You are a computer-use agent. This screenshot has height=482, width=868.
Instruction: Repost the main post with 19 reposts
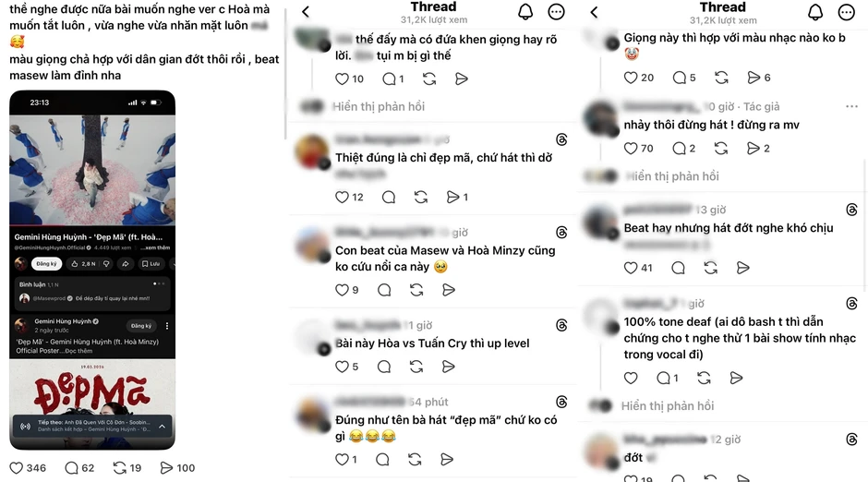(x=119, y=467)
